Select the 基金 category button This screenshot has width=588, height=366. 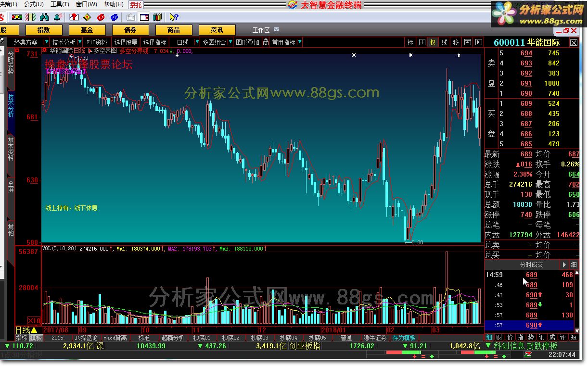click(x=87, y=30)
